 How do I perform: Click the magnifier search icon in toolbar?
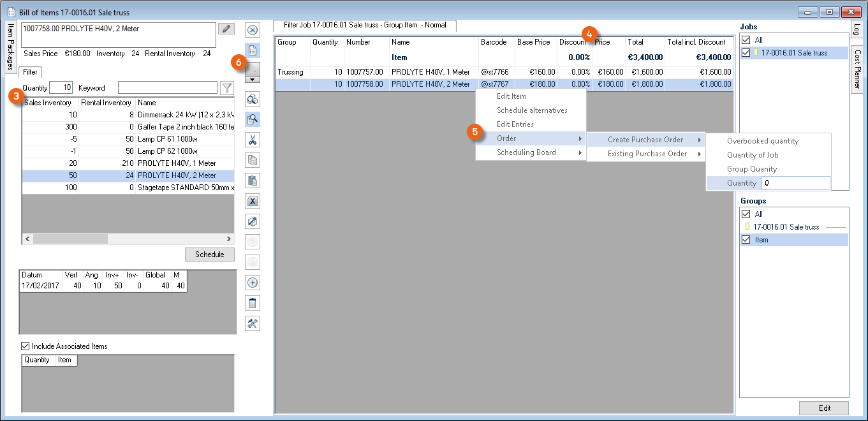point(253,119)
